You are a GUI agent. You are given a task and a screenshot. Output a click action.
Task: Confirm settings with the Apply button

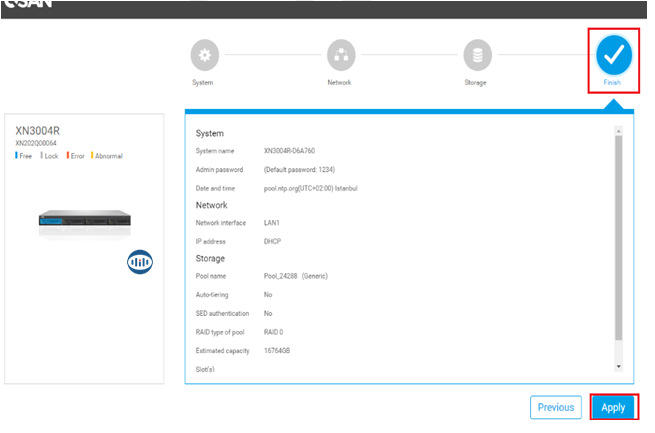point(613,407)
